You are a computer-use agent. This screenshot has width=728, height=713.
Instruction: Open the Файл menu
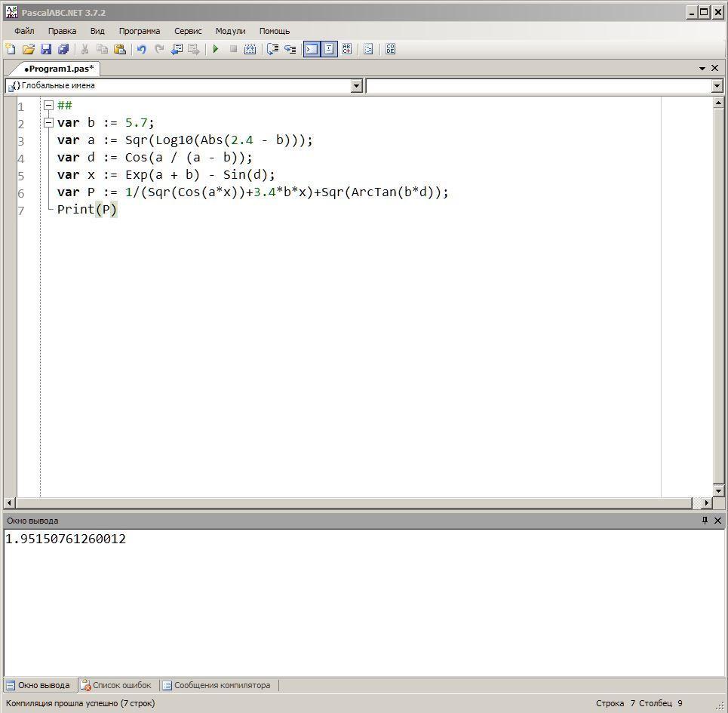[x=24, y=31]
